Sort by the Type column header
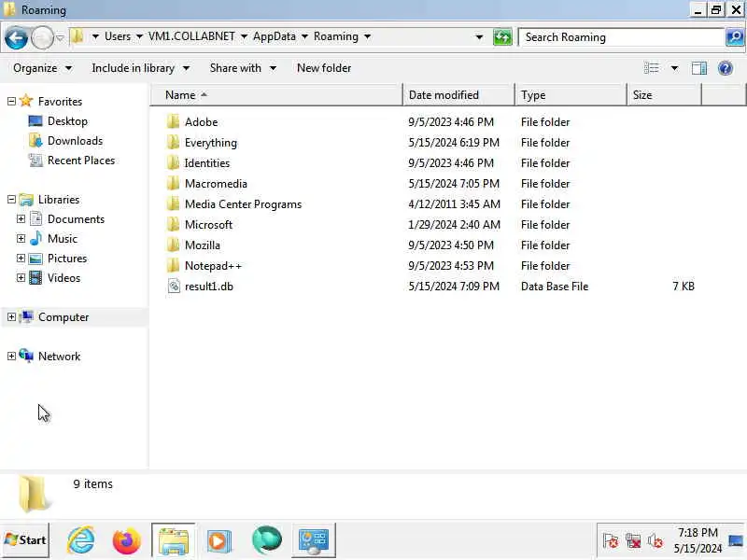747x560 pixels. [571, 95]
